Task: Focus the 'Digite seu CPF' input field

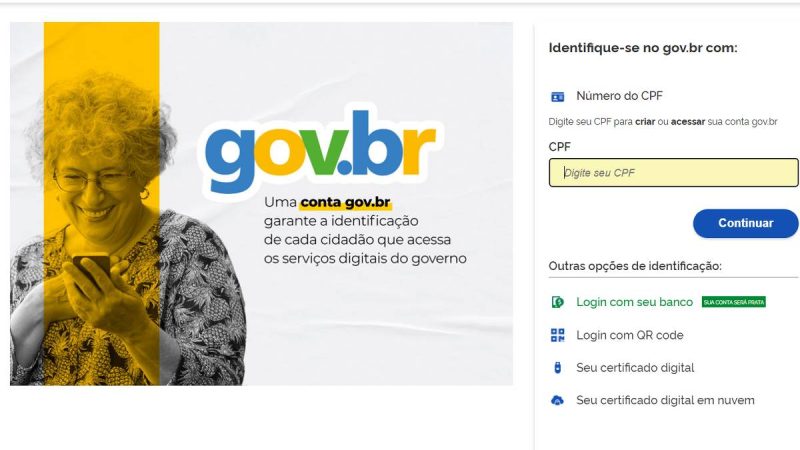Action: tap(673, 172)
